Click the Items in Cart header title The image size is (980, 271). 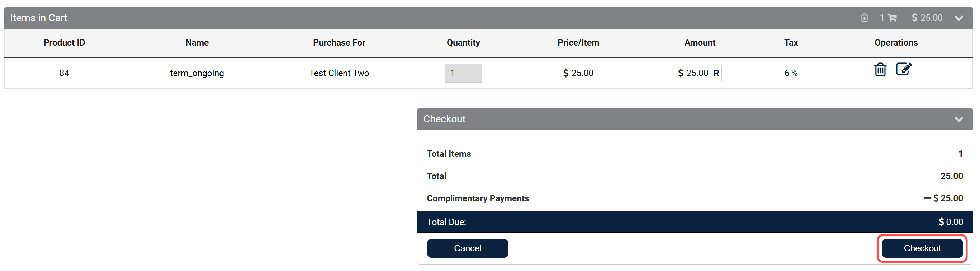click(x=39, y=18)
